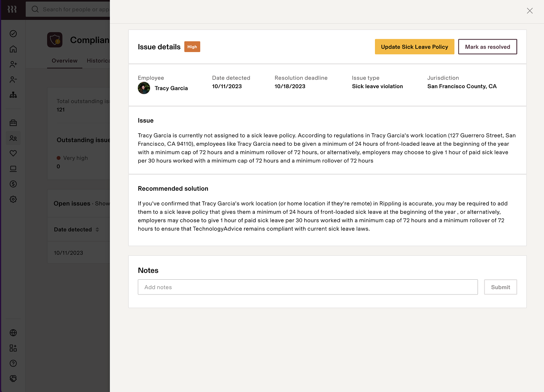Open the dollar payroll icon in sidebar
This screenshot has height=392, width=544.
coord(13,184)
